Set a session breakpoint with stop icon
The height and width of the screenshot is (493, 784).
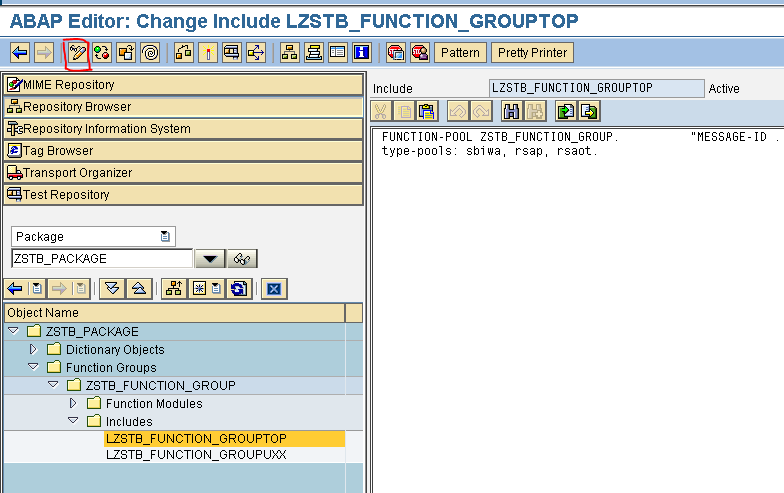[x=396, y=52]
